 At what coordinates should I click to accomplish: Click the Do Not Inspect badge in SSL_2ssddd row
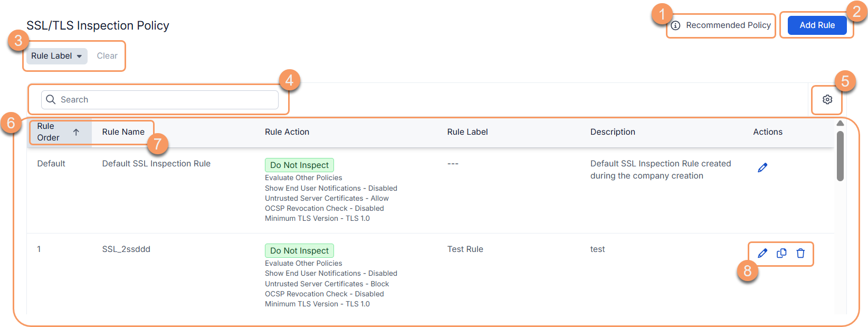pyautogui.click(x=299, y=250)
